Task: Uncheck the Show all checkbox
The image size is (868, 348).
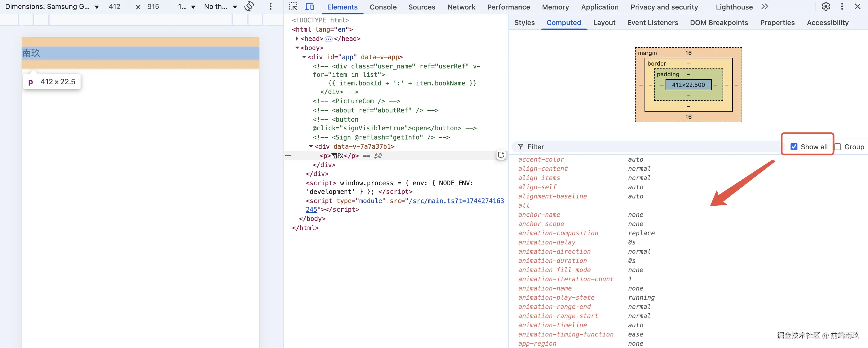Action: 794,147
